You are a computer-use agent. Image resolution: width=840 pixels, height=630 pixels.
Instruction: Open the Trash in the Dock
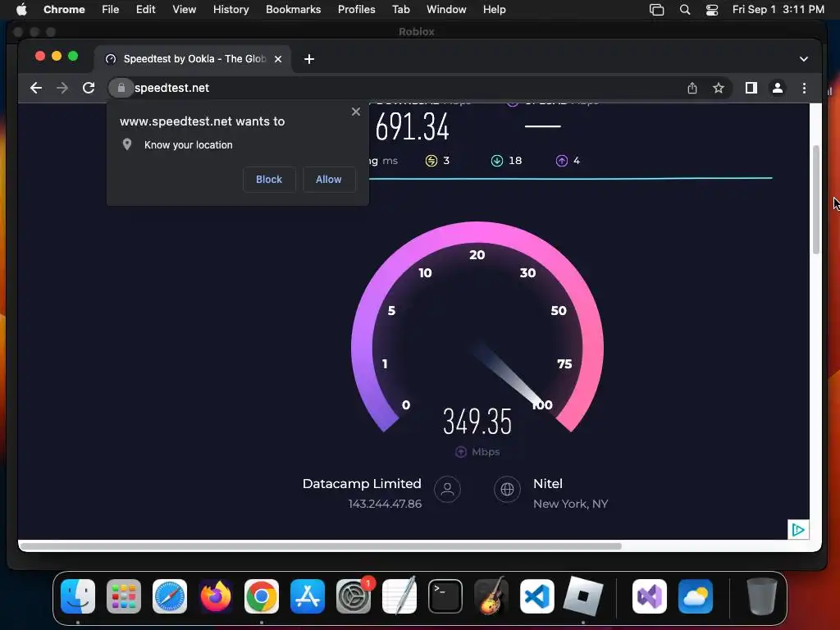tap(761, 596)
